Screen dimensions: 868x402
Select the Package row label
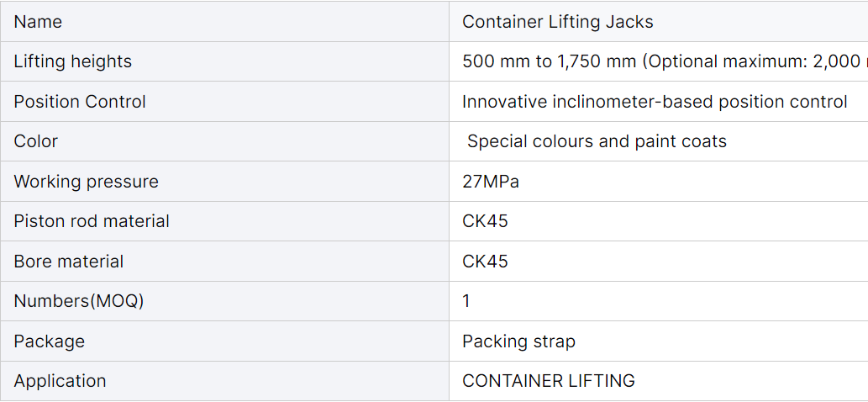click(x=50, y=341)
